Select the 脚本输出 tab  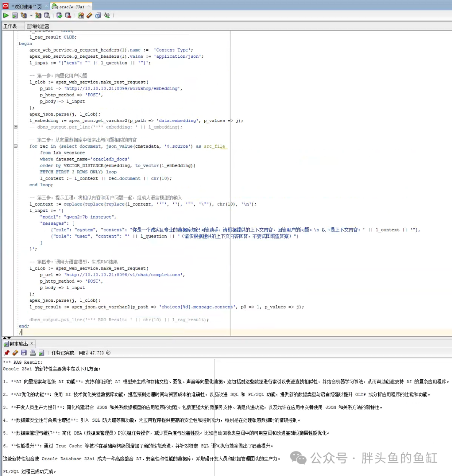[18, 344]
